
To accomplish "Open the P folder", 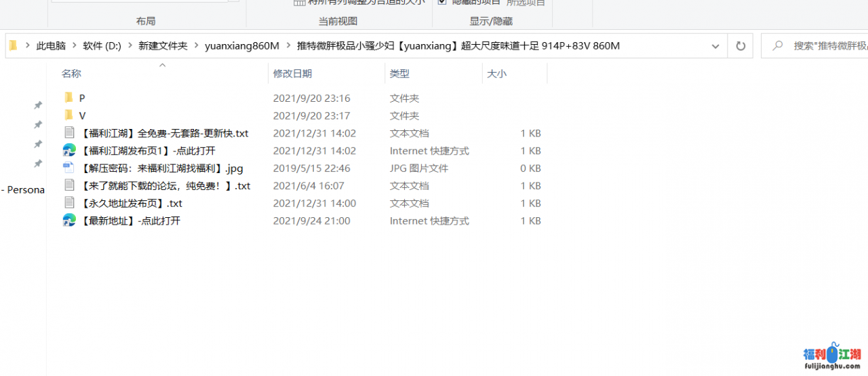I will pos(81,98).
